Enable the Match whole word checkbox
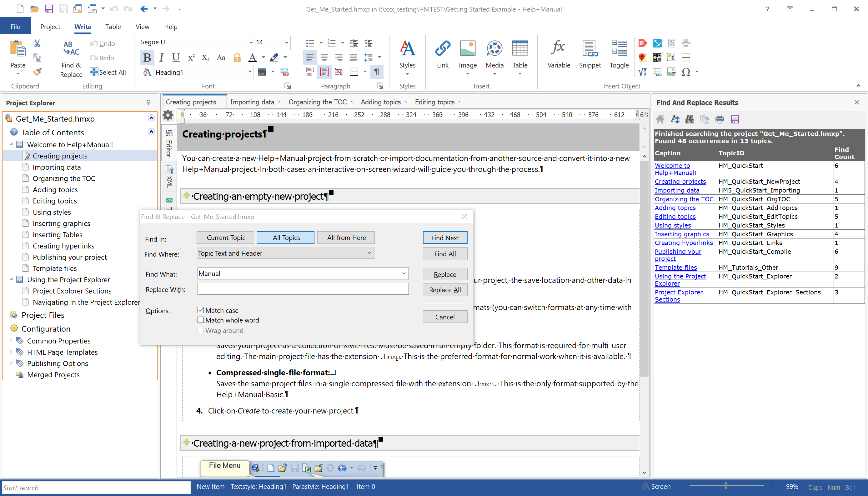The image size is (868, 496). [201, 320]
